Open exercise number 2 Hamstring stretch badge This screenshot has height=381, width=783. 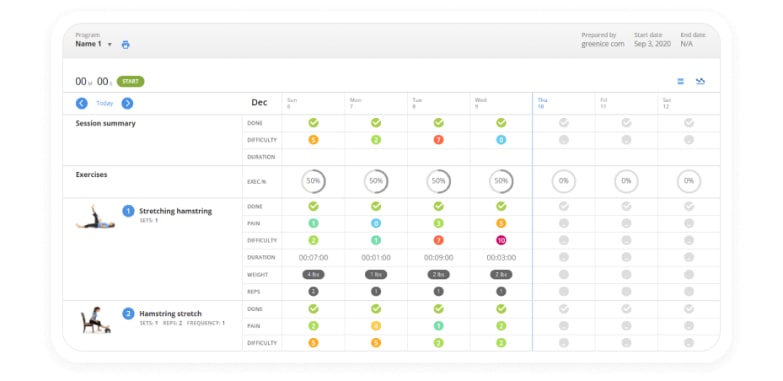pos(128,314)
